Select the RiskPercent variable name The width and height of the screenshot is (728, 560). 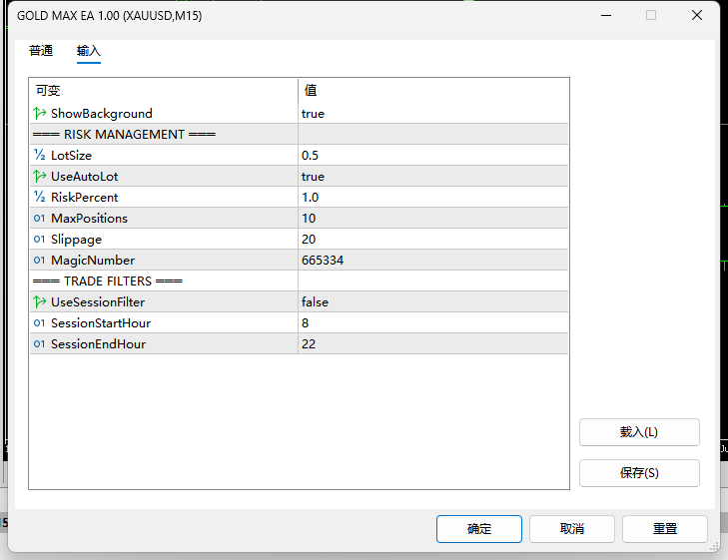[x=85, y=198]
